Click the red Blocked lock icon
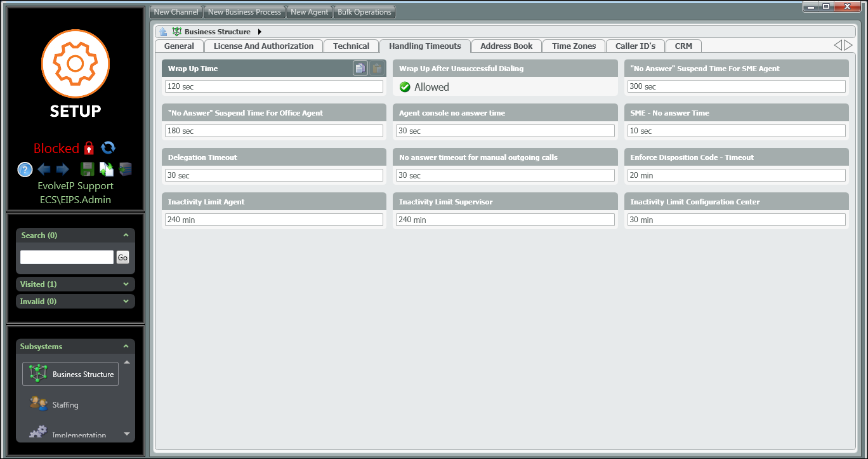 (89, 148)
